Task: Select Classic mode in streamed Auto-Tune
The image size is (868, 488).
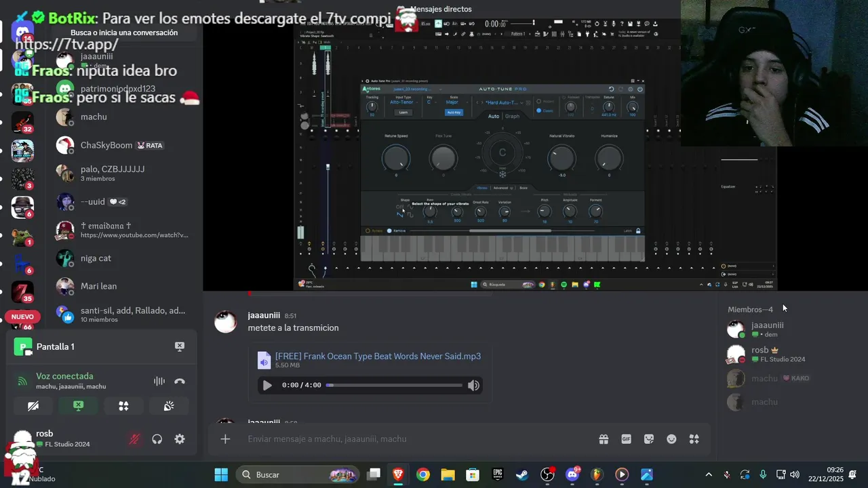Action: coord(545,110)
